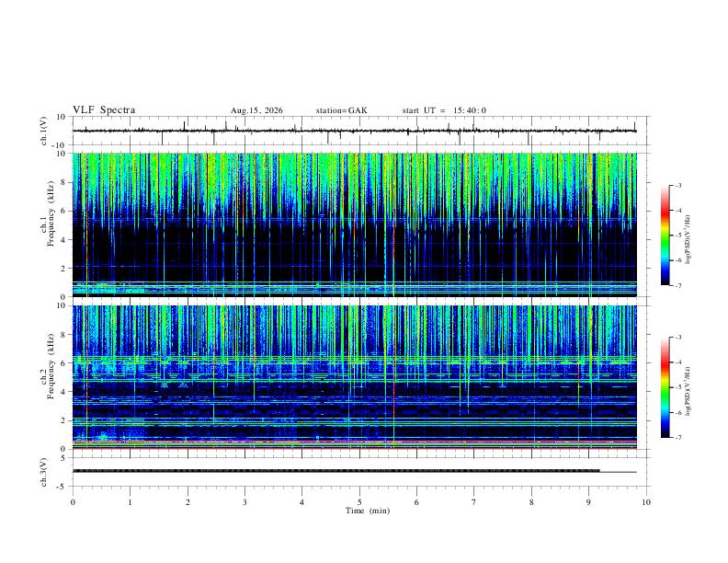The image size is (728, 563).
Task: Click the -3 label on upper color scale
Action: pos(677,186)
